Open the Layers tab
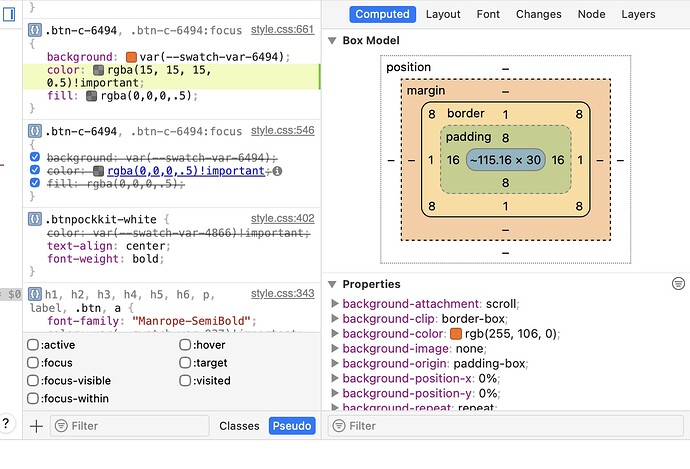The width and height of the screenshot is (690, 469). click(638, 14)
